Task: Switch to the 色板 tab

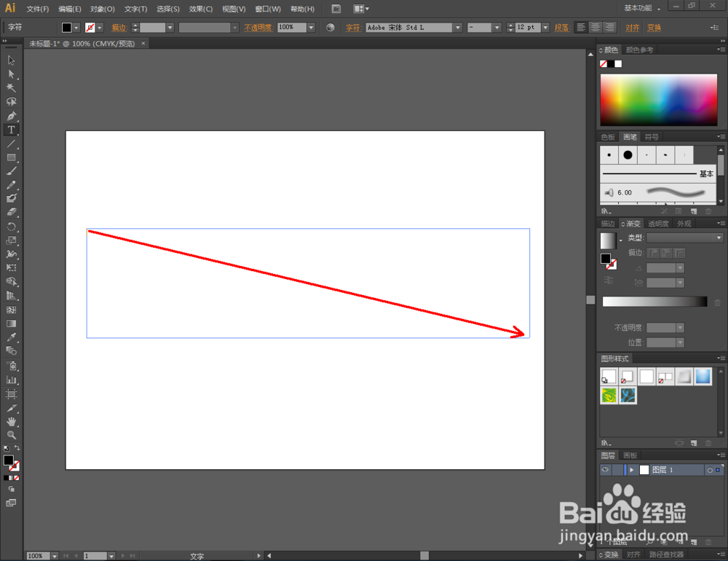Action: (608, 137)
